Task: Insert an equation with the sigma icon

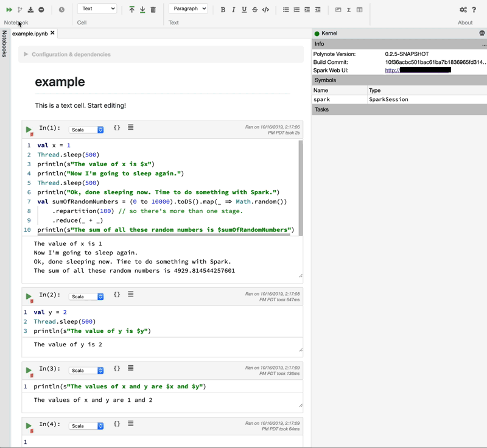Action: click(349, 10)
